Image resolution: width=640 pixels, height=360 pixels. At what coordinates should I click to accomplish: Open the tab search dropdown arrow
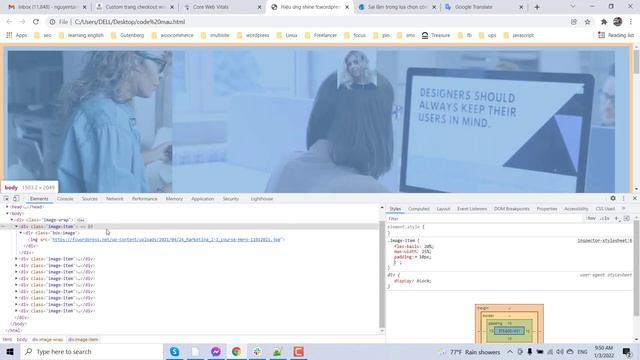pyautogui.click(x=573, y=7)
